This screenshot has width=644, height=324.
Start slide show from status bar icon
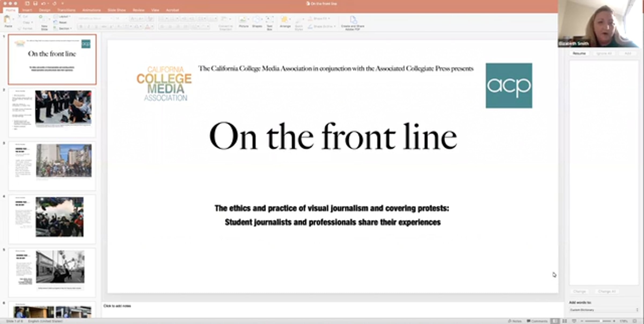click(x=574, y=321)
